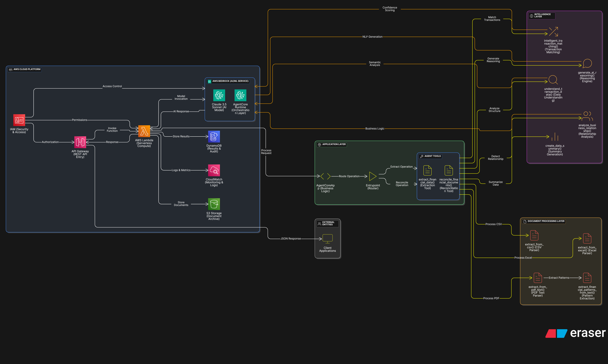Select the AgentCoreApp code brackets icon
This screenshot has height=364, width=608.
(325, 176)
